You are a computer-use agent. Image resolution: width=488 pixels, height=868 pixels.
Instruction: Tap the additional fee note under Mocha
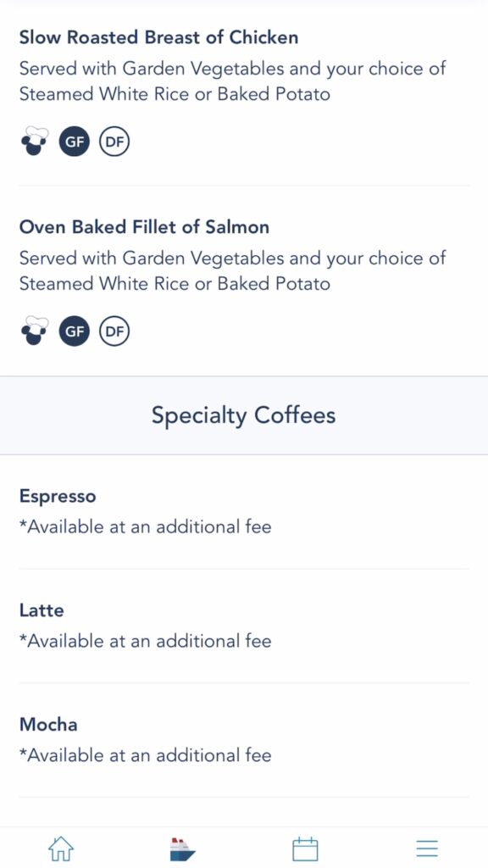click(146, 755)
